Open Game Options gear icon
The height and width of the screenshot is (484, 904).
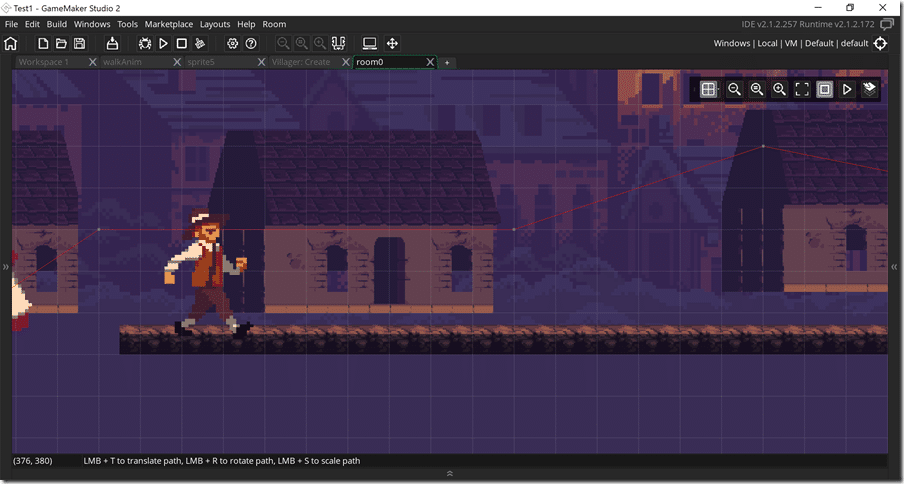coord(232,43)
